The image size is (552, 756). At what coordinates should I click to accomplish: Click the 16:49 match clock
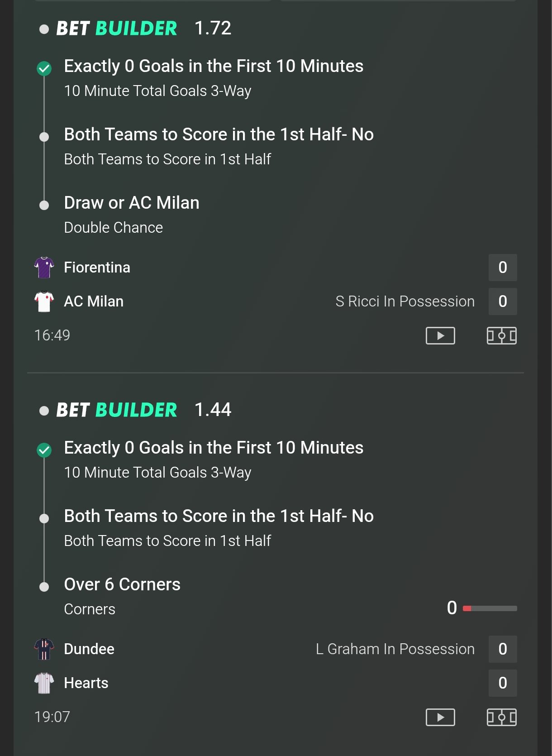tap(52, 335)
